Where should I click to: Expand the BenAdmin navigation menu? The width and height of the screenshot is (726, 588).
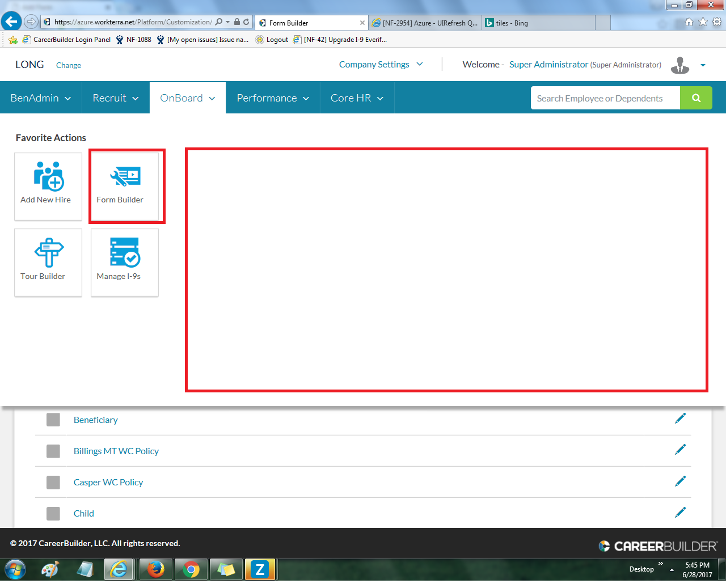[41, 98]
